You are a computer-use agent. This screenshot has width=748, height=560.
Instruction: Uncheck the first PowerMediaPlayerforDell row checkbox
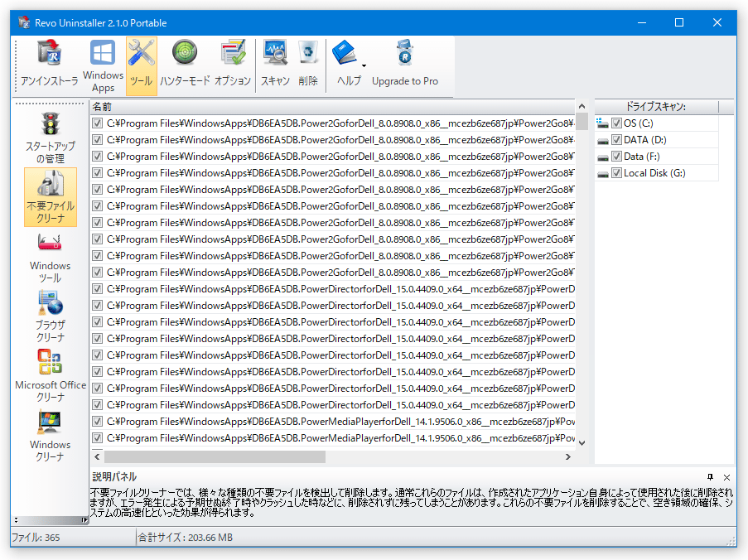point(97,422)
